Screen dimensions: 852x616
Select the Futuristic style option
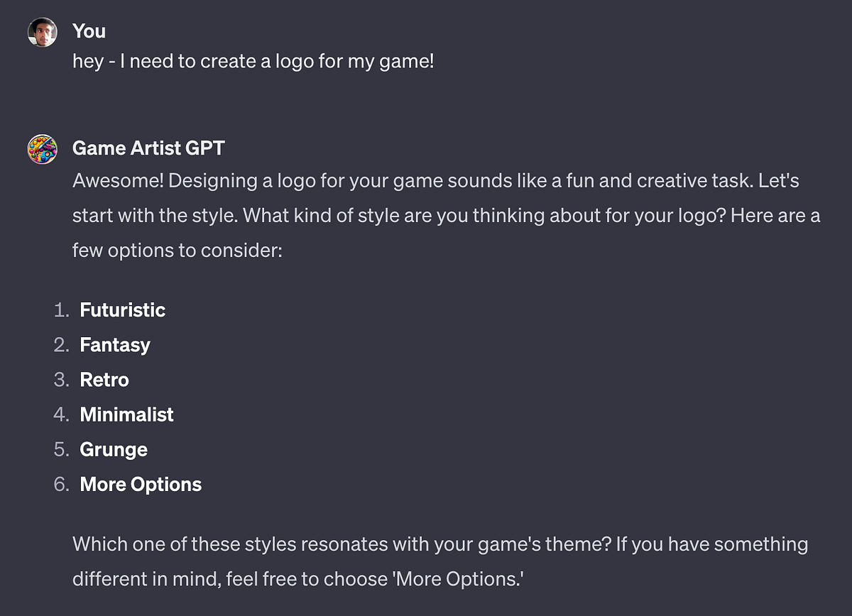(x=122, y=310)
